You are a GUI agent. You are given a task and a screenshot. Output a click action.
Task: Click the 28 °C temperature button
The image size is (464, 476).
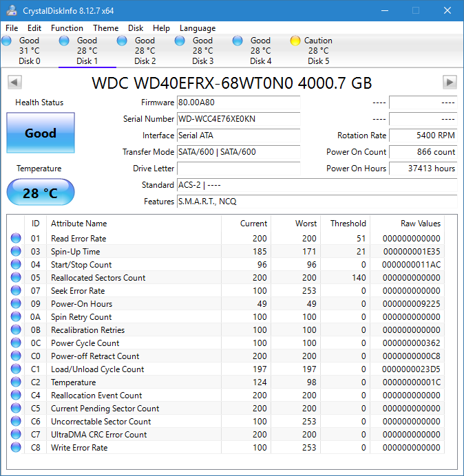tap(41, 192)
